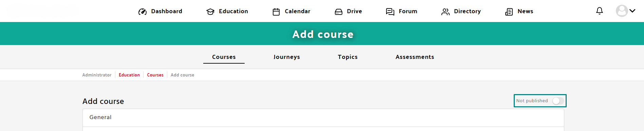This screenshot has width=644, height=131.
Task: Open notifications bell icon
Action: click(x=600, y=11)
